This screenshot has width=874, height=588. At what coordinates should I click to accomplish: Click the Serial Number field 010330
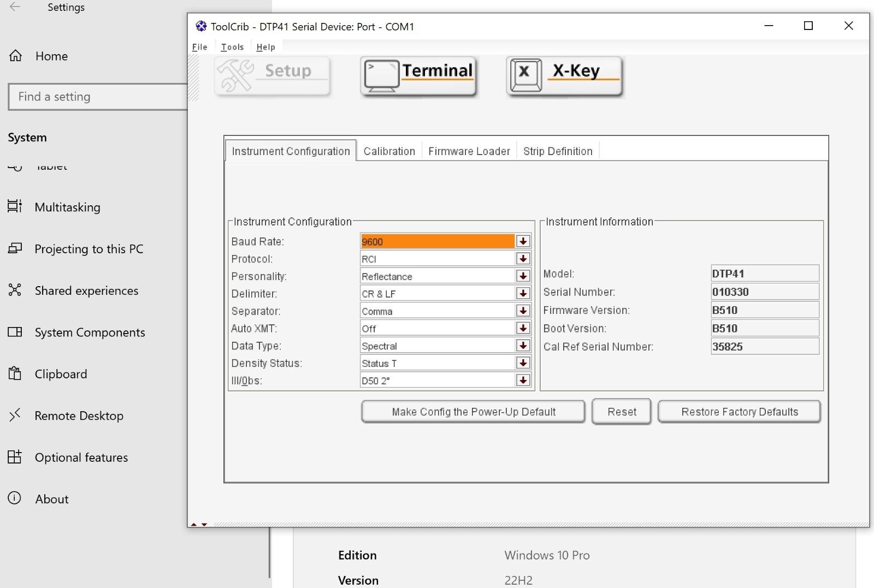click(765, 292)
